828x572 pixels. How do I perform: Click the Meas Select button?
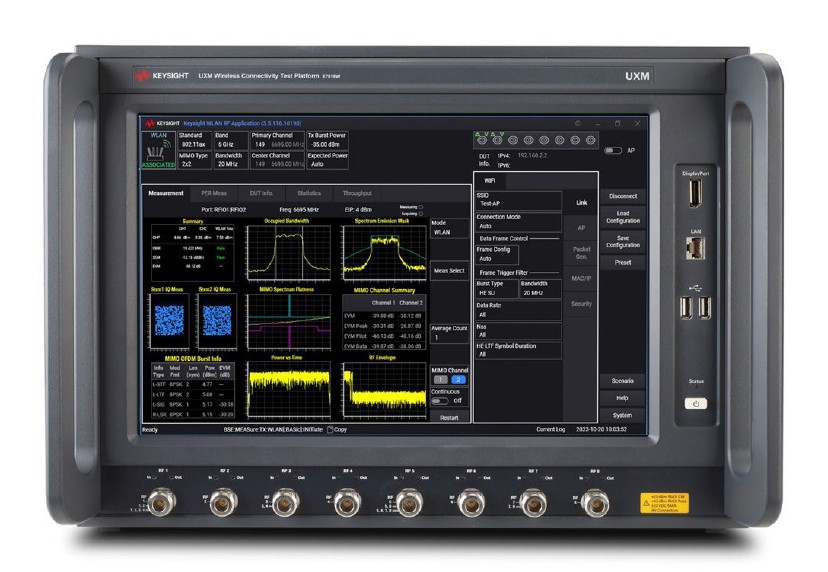449,270
